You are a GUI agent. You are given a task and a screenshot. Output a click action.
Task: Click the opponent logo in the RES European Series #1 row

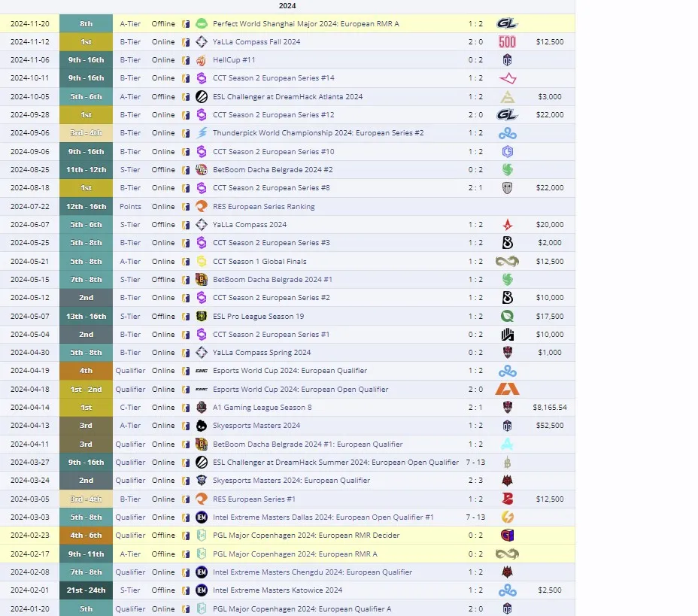click(x=508, y=499)
